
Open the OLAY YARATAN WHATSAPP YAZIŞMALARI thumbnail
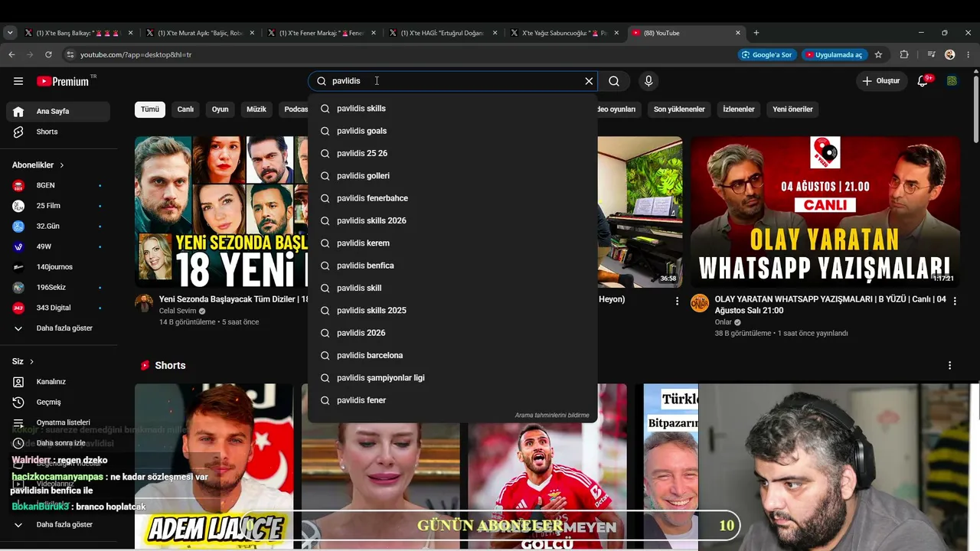pos(825,212)
